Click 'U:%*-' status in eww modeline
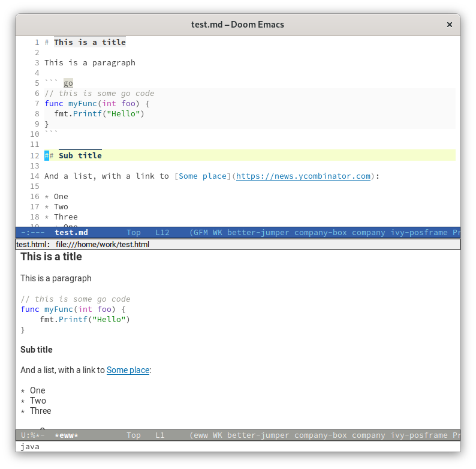This screenshot has width=476, height=469. [33, 435]
